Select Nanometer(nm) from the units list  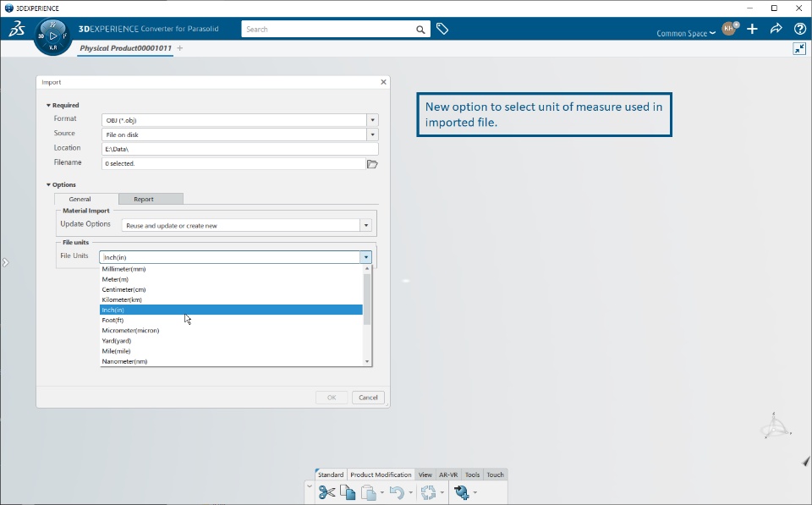231,361
